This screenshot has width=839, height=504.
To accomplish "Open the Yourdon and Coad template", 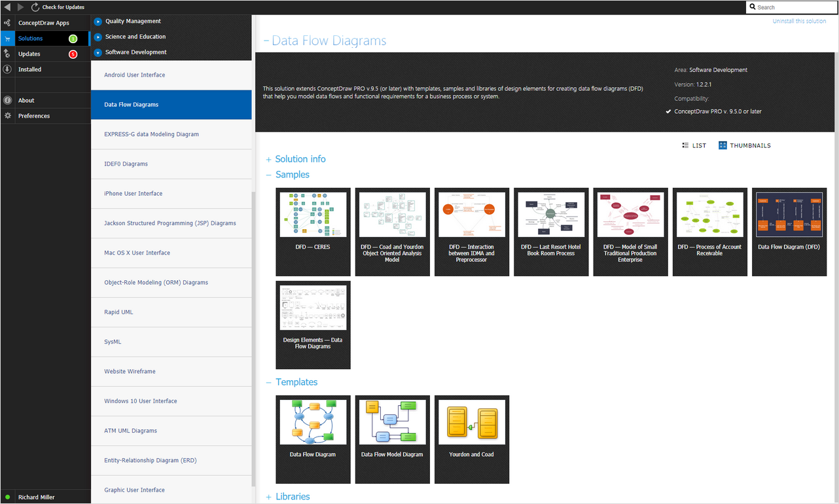I will pyautogui.click(x=472, y=439).
